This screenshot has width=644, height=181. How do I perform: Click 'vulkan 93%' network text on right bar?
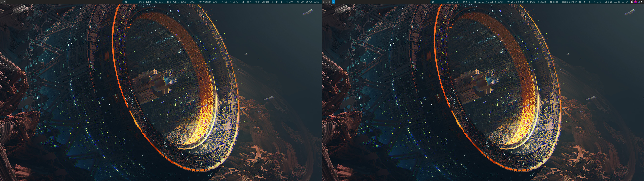(518, 2)
